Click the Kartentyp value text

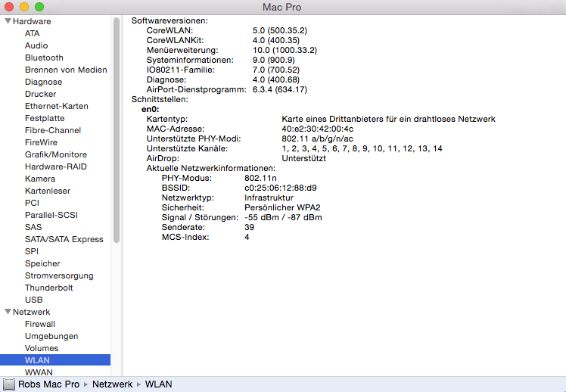point(388,119)
